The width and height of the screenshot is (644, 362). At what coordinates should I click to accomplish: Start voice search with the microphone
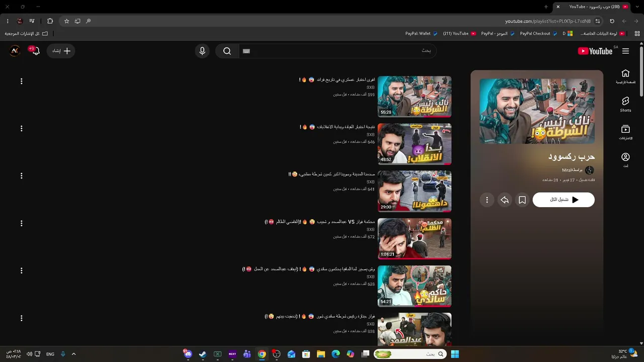202,51
